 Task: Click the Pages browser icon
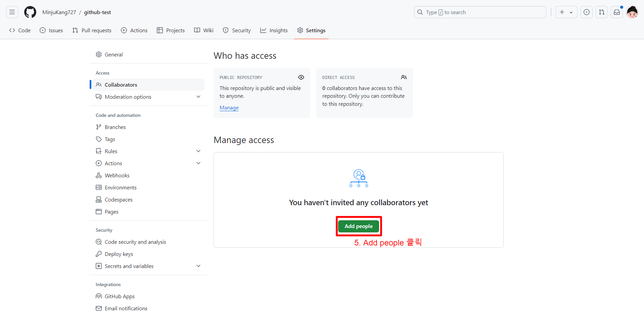point(99,212)
